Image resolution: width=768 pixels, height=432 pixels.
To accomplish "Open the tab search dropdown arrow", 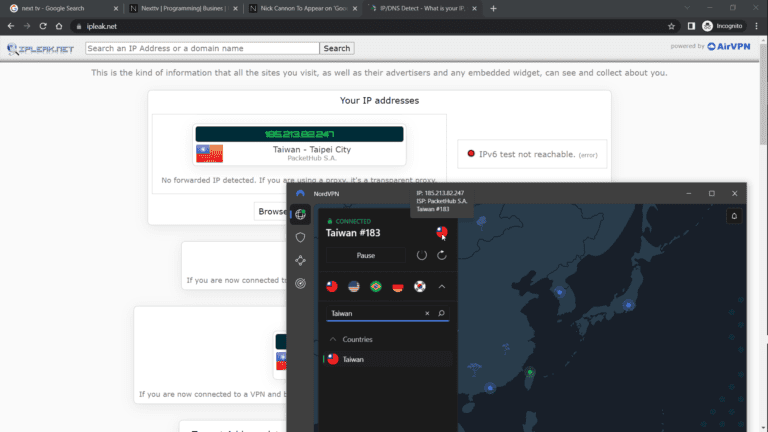I will pos(687,8).
